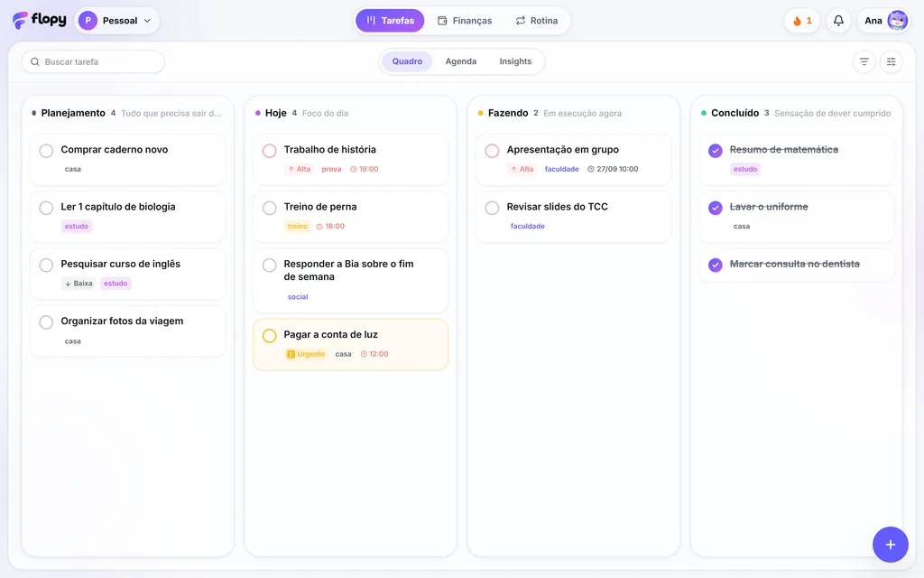
Task: Click the Fazendo column title
Action: pyautogui.click(x=508, y=113)
